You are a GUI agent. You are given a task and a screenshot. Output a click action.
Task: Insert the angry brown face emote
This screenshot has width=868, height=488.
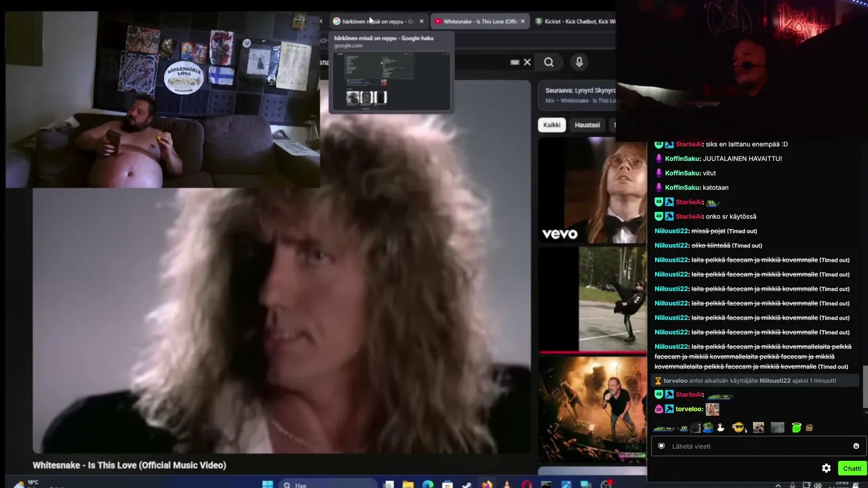click(809, 428)
